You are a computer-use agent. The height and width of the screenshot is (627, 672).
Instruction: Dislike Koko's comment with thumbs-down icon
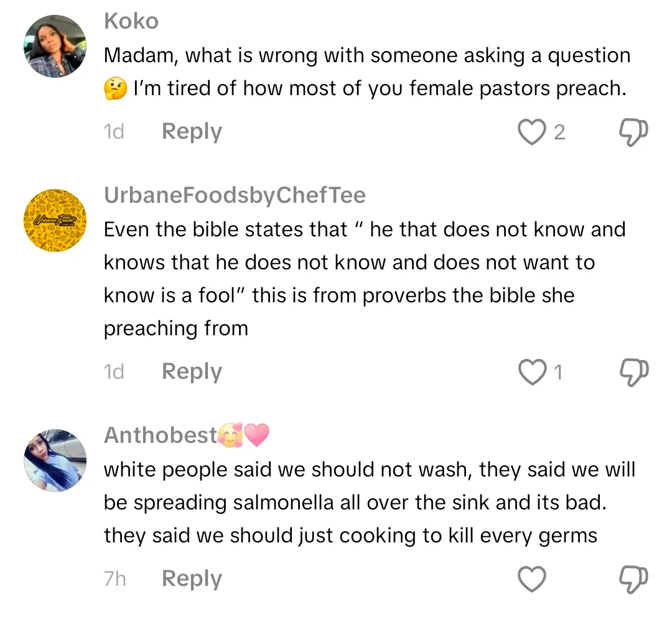coord(634,132)
